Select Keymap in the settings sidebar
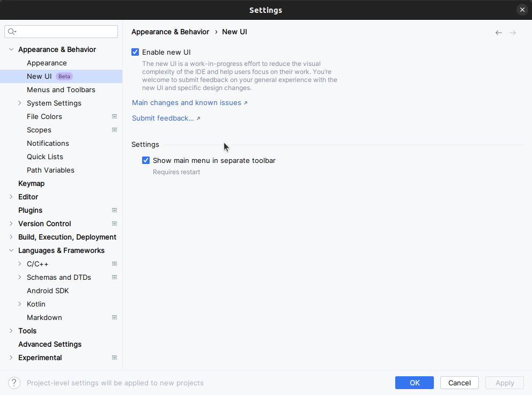This screenshot has height=395, width=532. (x=31, y=183)
